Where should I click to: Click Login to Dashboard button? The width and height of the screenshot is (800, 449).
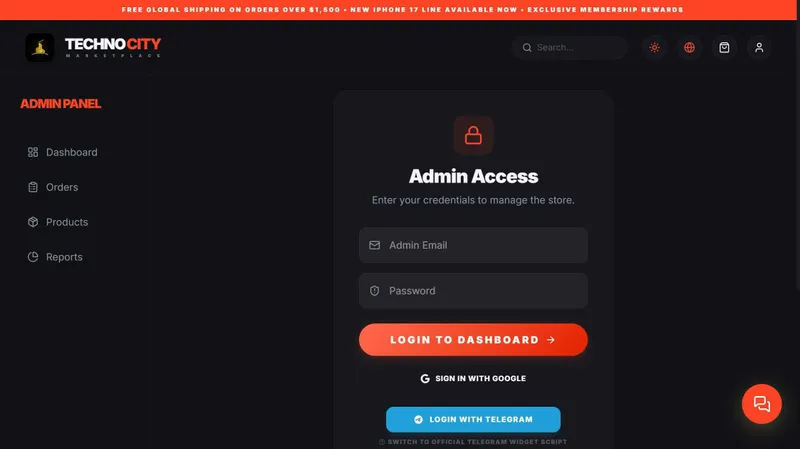[x=473, y=340]
